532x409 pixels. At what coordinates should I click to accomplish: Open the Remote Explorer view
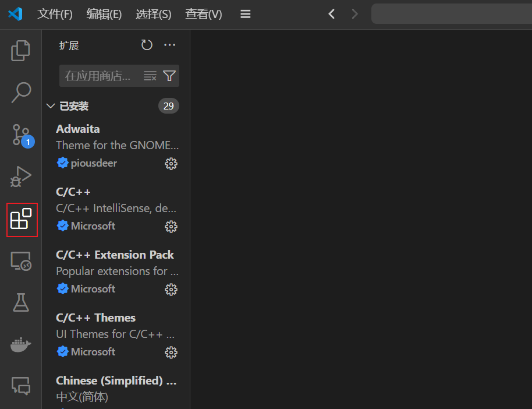21,261
